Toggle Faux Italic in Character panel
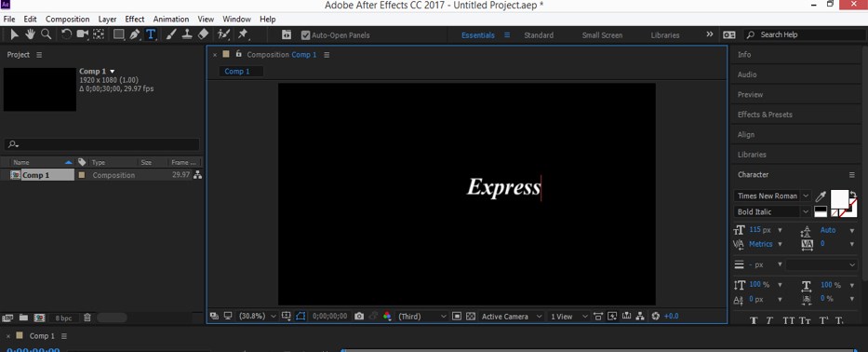Screen dimensions: 868x352 768,321
